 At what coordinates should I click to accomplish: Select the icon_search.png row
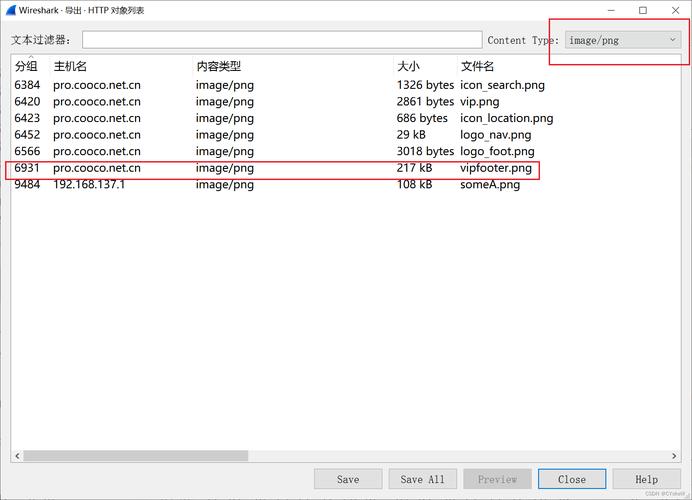pyautogui.click(x=346, y=85)
